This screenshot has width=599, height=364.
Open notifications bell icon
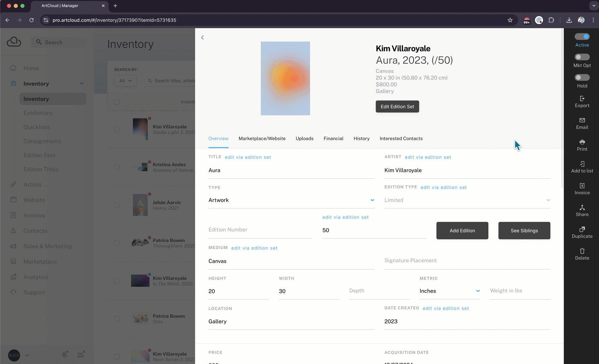point(65,355)
